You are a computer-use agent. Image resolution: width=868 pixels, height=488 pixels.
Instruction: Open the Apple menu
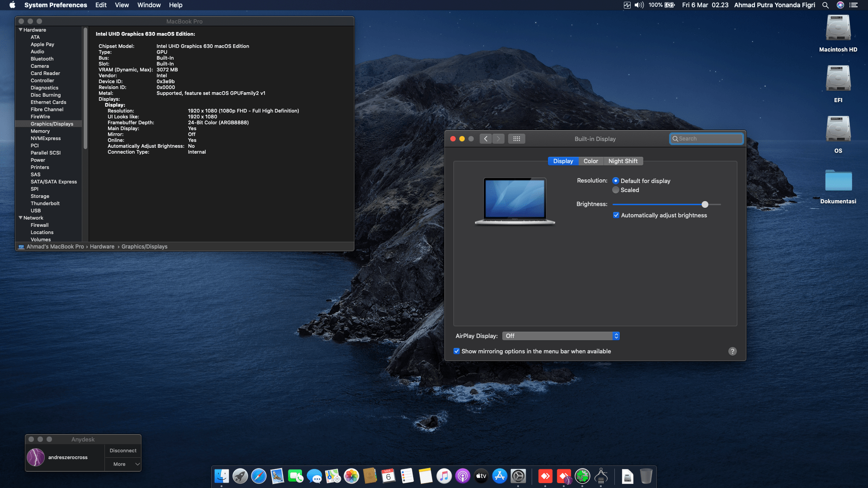(x=12, y=5)
